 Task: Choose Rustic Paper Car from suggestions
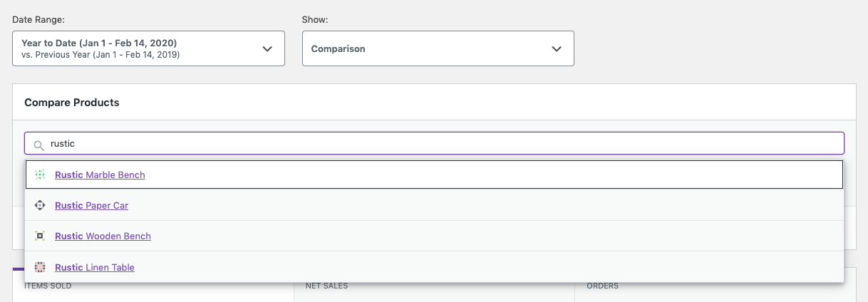tap(91, 205)
